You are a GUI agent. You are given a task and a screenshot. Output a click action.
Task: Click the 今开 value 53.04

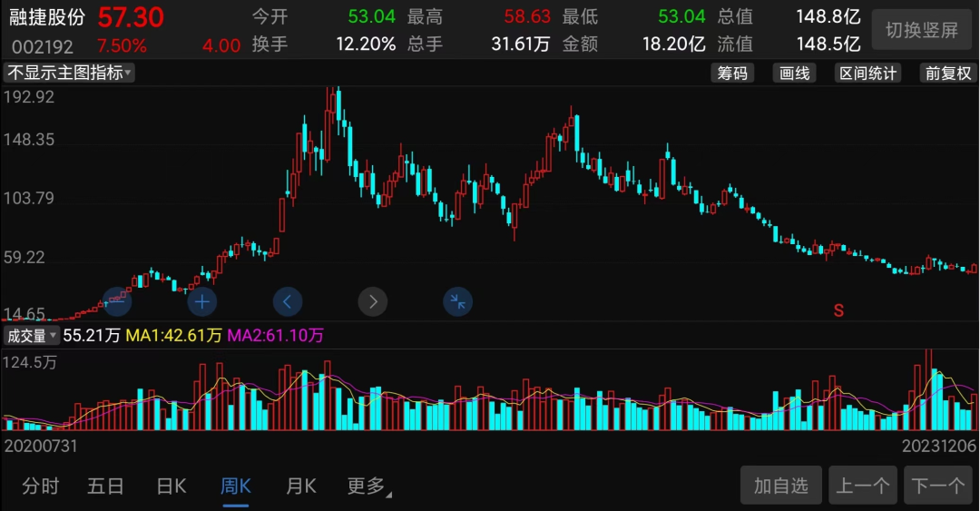pos(371,16)
